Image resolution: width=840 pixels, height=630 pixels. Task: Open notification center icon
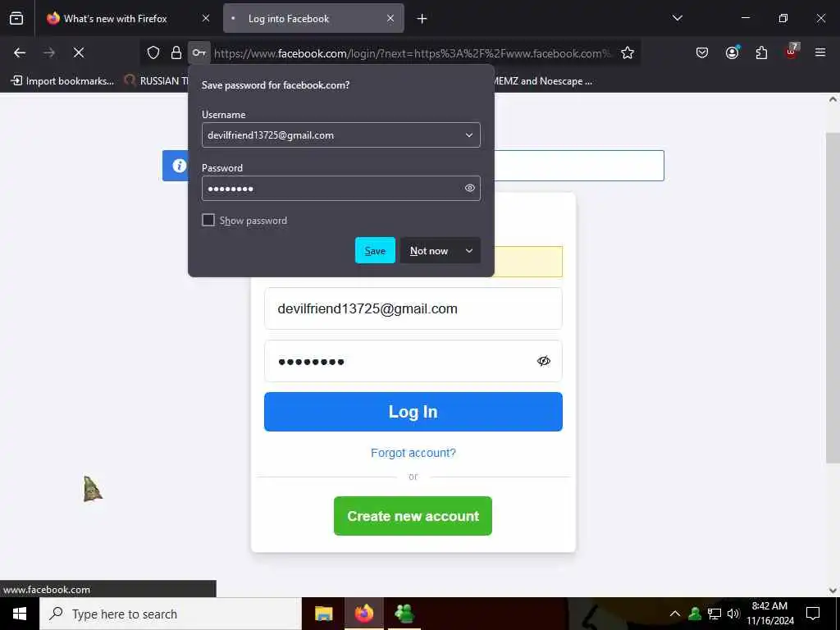pyautogui.click(x=813, y=614)
